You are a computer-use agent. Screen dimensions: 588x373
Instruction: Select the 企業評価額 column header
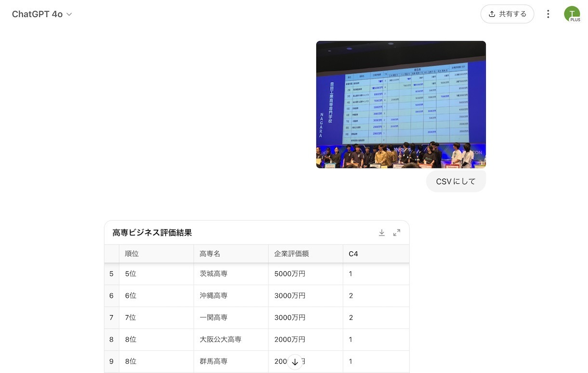click(306, 254)
